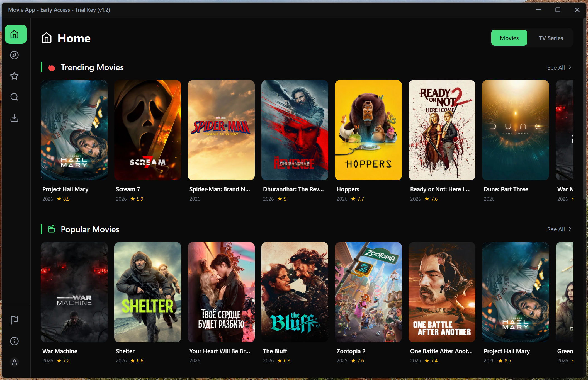Click the 5.9 rating under Scream 7

137,199
